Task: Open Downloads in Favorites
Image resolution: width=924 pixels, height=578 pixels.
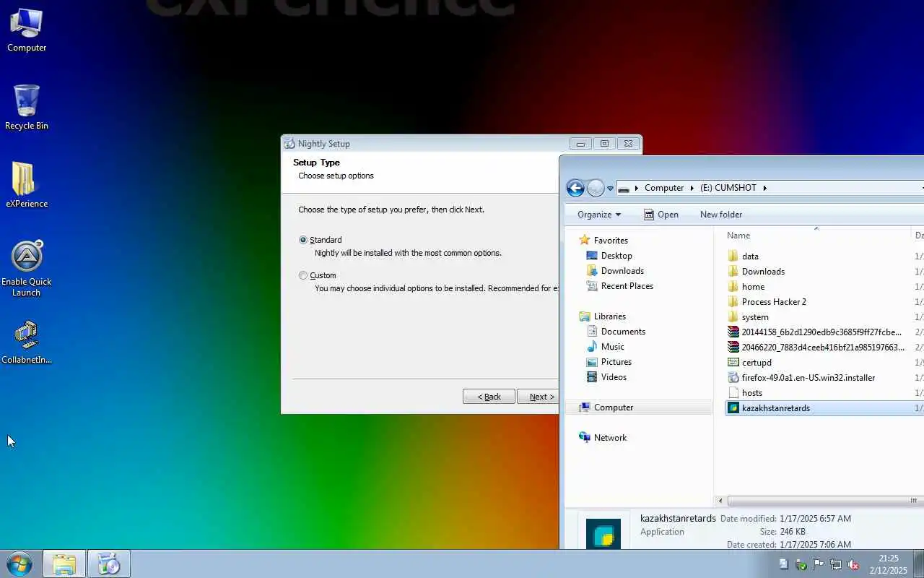Action: pos(622,271)
